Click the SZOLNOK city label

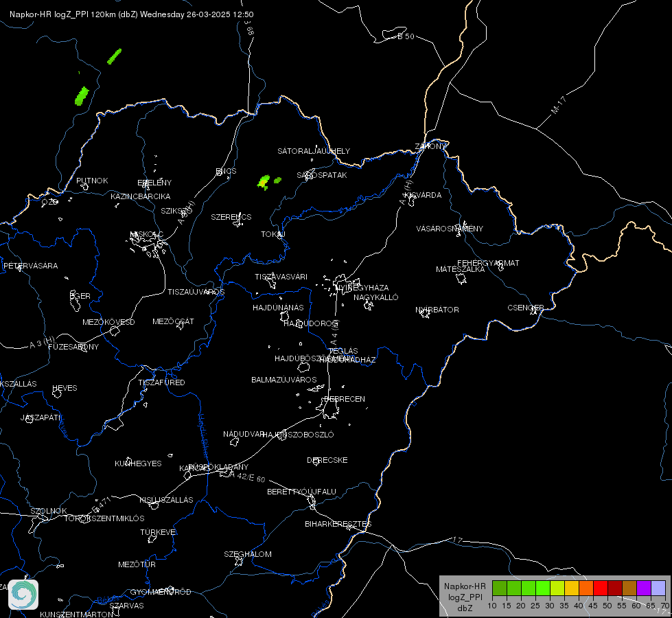tap(49, 511)
